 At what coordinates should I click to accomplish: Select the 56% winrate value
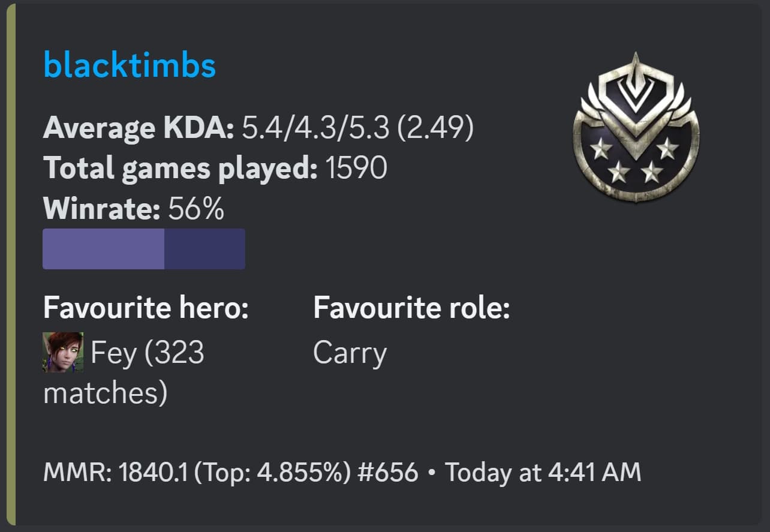(196, 209)
